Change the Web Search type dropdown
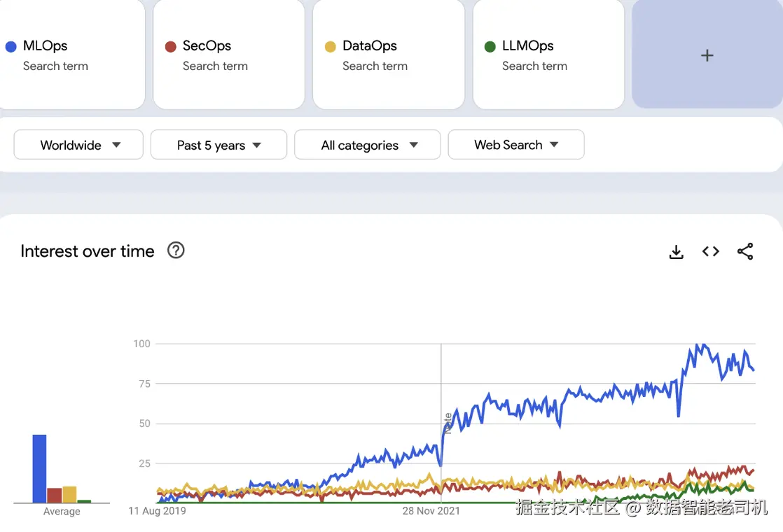 click(515, 145)
